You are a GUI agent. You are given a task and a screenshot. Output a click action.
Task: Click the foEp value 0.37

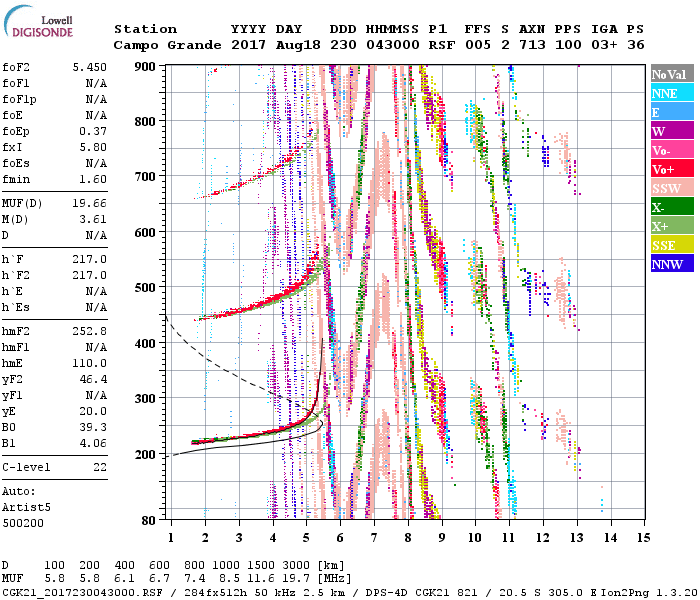pyautogui.click(x=93, y=131)
